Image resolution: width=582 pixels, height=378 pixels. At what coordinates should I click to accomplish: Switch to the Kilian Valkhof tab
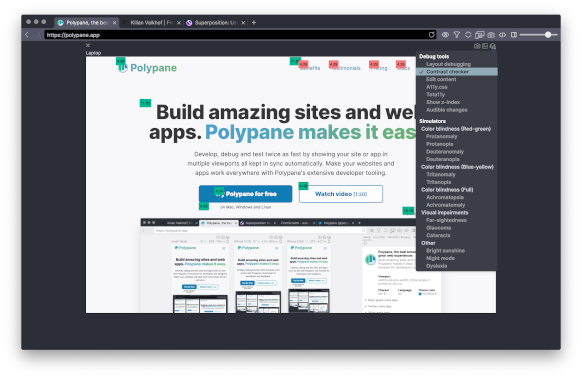151,23
